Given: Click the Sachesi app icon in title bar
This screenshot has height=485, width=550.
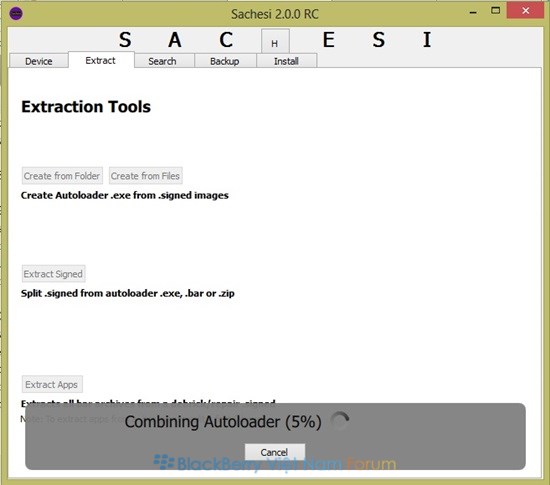Looking at the screenshot, I should tap(16, 14).
